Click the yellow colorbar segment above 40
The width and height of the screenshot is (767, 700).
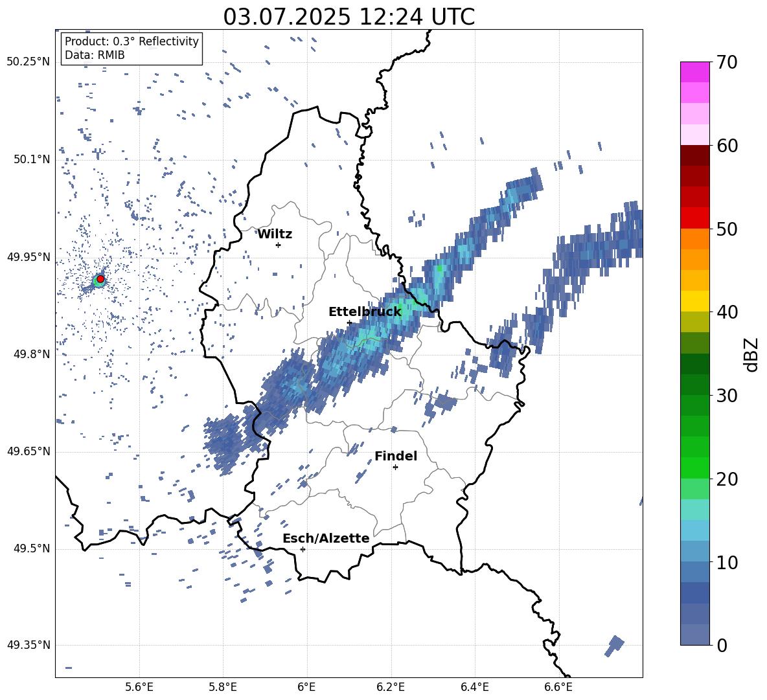click(694, 301)
